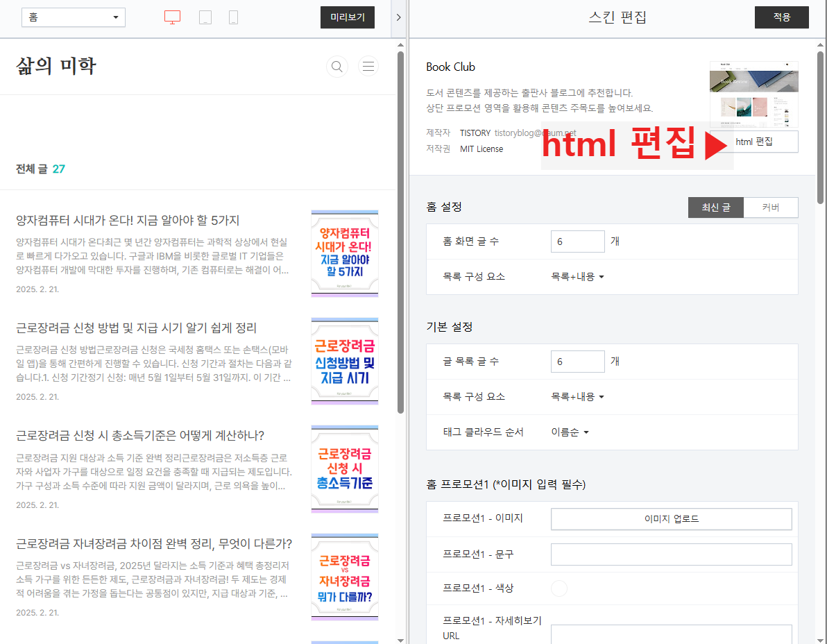Switch to the 최신 글 tab

click(715, 207)
